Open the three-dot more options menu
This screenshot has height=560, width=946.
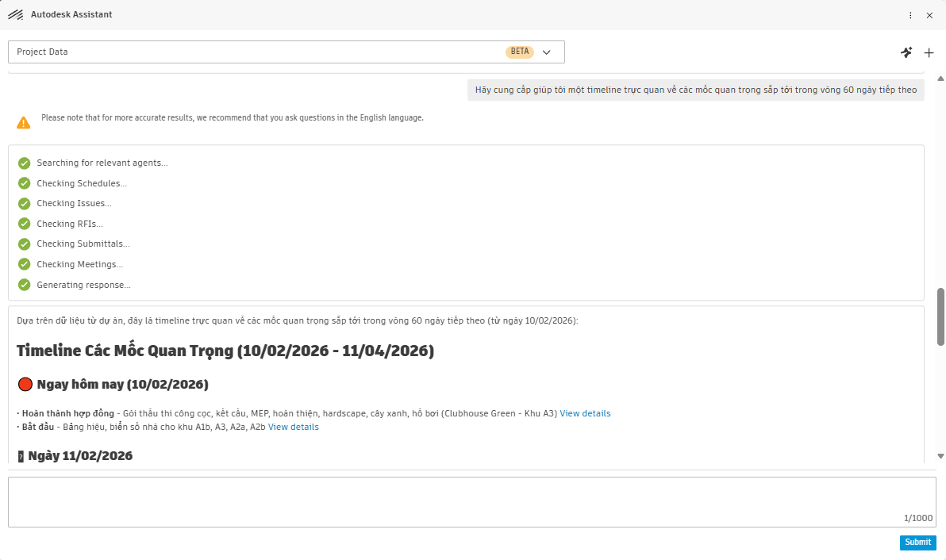(910, 15)
